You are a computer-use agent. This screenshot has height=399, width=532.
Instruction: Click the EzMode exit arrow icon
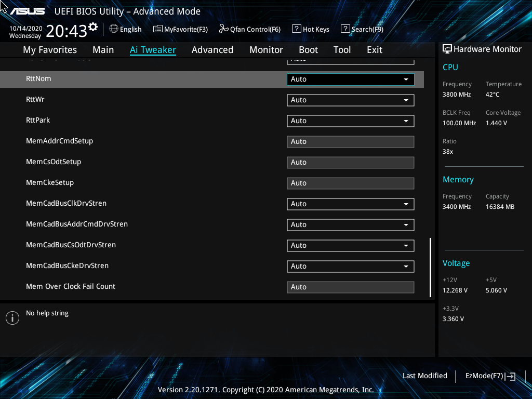click(x=510, y=376)
